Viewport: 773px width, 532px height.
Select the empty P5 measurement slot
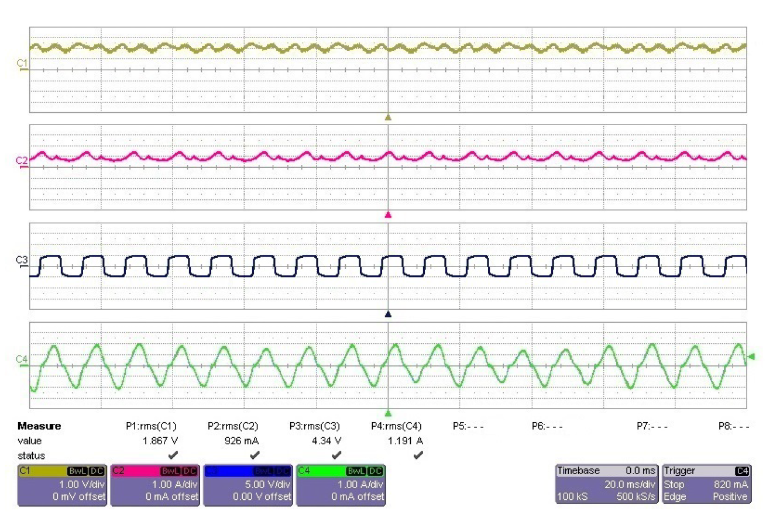pyautogui.click(x=468, y=426)
